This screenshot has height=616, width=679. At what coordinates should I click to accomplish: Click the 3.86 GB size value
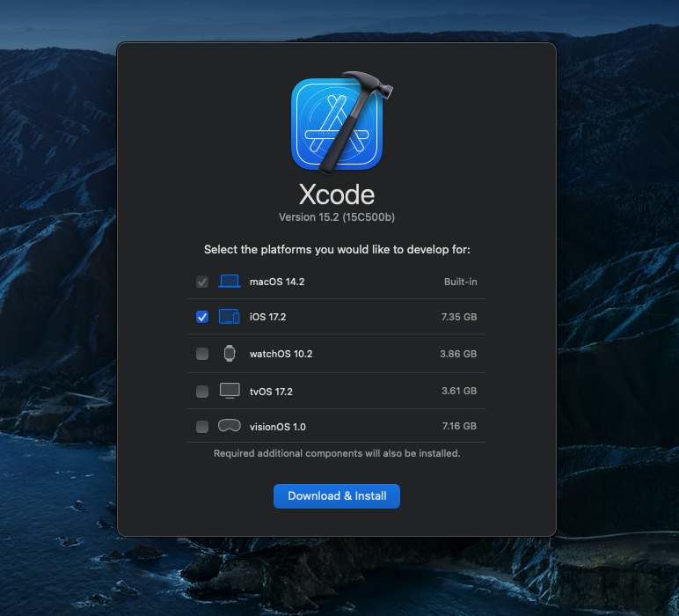point(458,354)
